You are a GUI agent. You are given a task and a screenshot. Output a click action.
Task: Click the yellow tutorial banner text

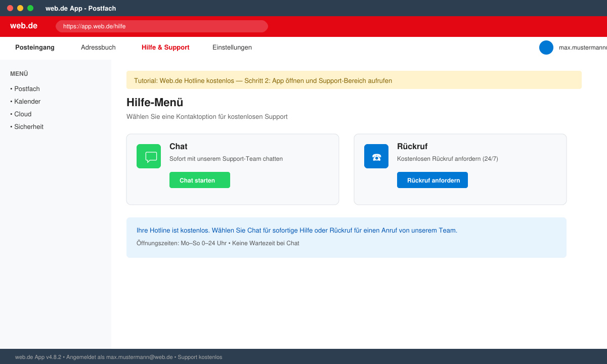coord(263,80)
